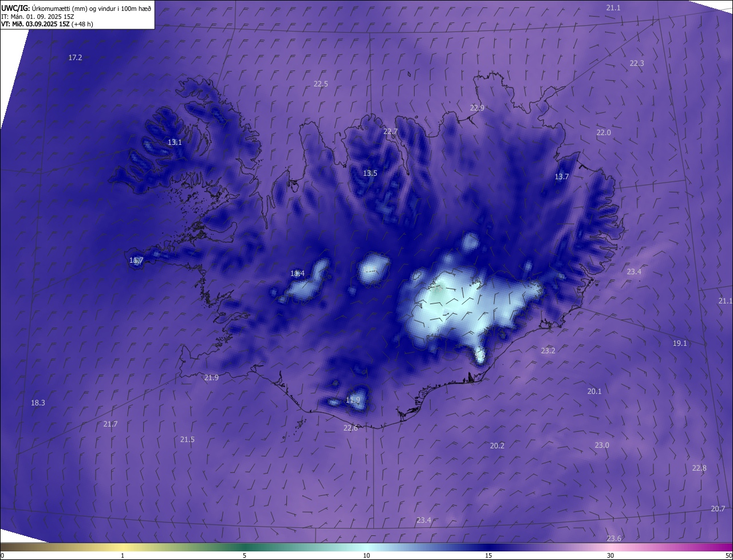Click the 22.3 map value
Image resolution: width=733 pixels, height=560 pixels.
pos(637,63)
